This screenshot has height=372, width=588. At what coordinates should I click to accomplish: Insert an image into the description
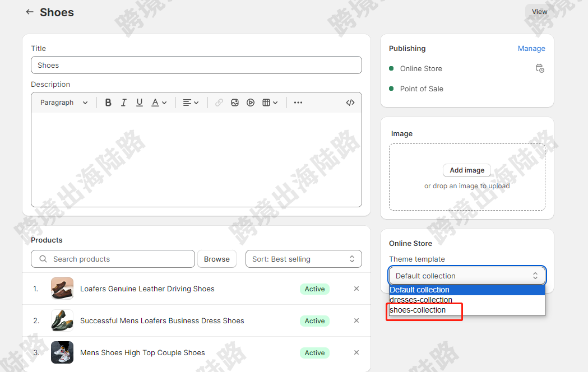pos(235,103)
